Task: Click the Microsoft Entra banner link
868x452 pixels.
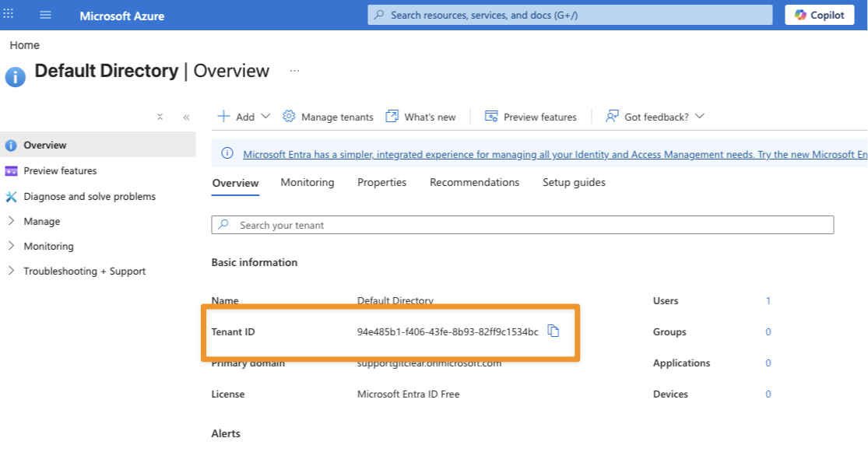Action: coord(545,154)
